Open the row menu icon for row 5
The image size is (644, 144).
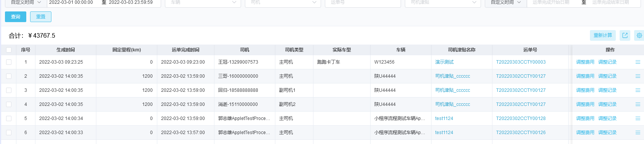[638, 118]
